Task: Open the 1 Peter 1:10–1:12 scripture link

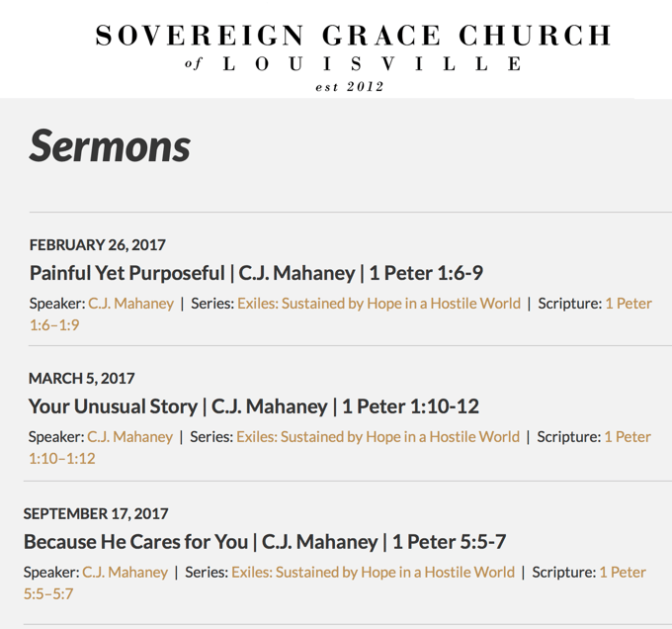Action: [628, 436]
